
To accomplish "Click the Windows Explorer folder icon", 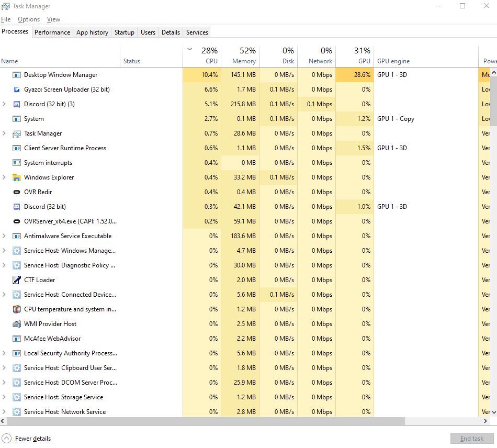I will point(16,177).
